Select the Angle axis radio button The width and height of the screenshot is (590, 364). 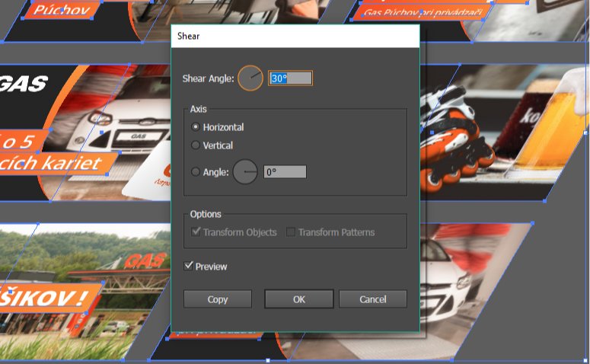pos(196,172)
